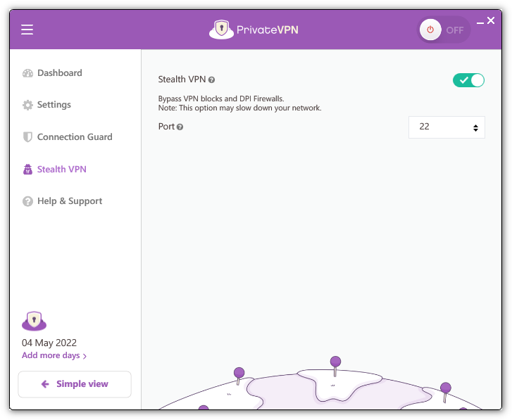Minimize the PrivateVPN window
Image resolution: width=512 pixels, height=420 pixels.
pyautogui.click(x=480, y=23)
